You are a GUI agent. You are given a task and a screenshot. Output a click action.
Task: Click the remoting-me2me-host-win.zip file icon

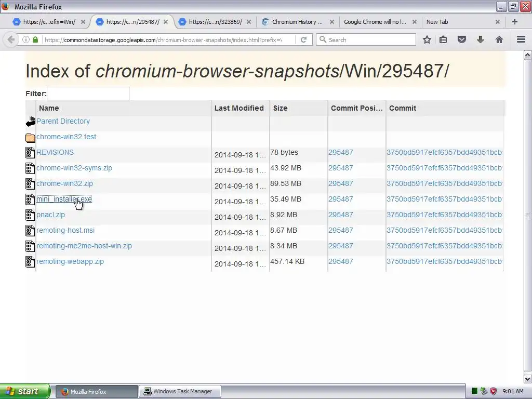30,246
